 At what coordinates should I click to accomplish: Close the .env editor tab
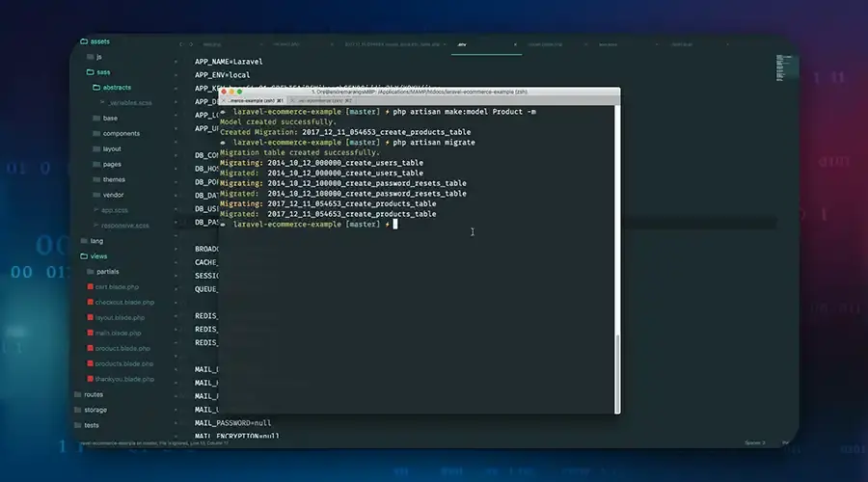[x=514, y=44]
